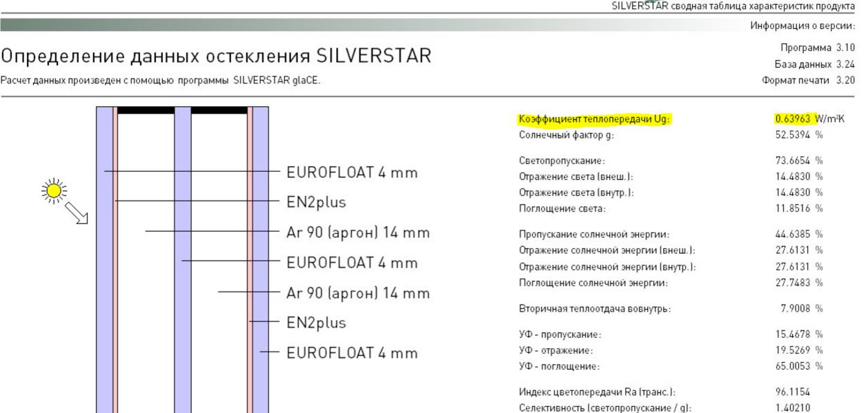Viewport: 868px width, 413px height.
Task: Select the value 44.6385 %
Action: (799, 234)
